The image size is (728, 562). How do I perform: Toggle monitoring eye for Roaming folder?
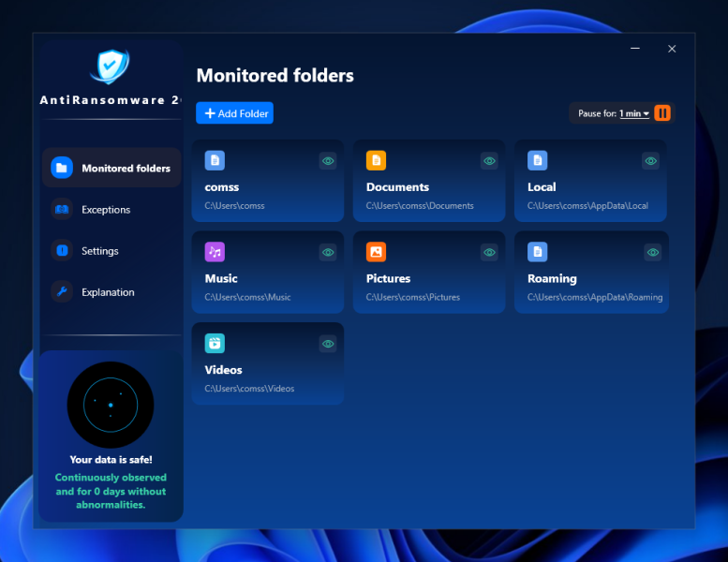[653, 253]
